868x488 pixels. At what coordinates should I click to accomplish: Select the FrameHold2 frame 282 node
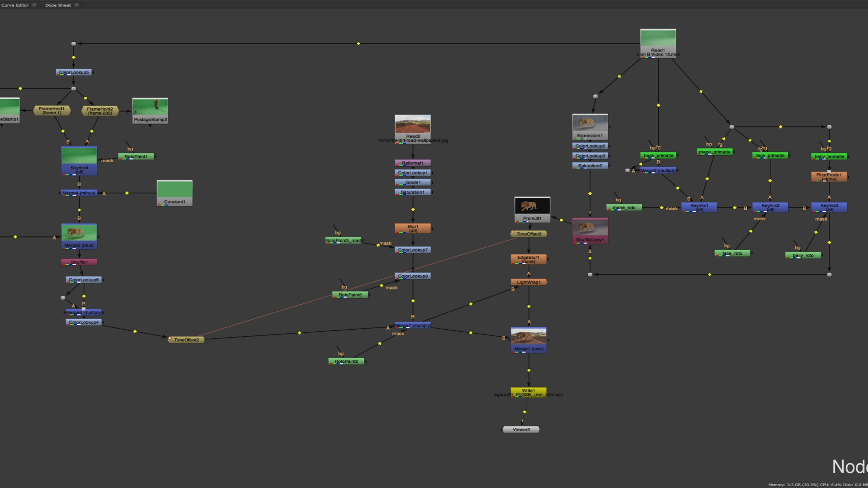tap(100, 111)
